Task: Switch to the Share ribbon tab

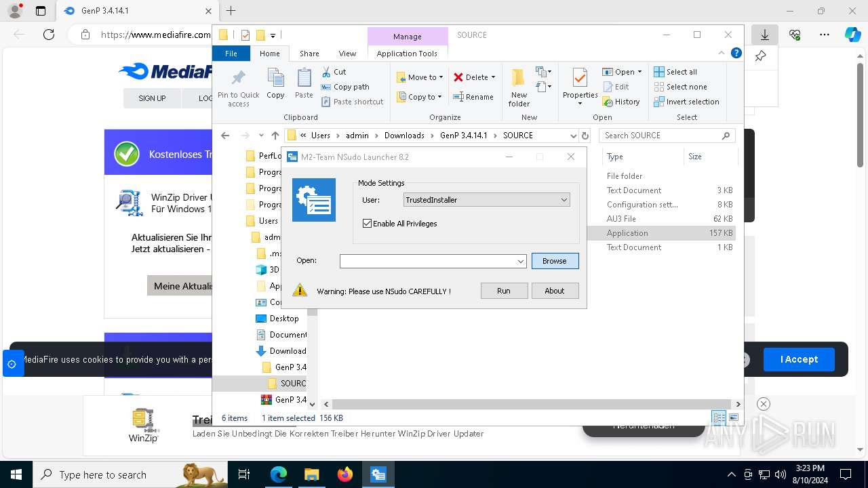Action: [309, 54]
